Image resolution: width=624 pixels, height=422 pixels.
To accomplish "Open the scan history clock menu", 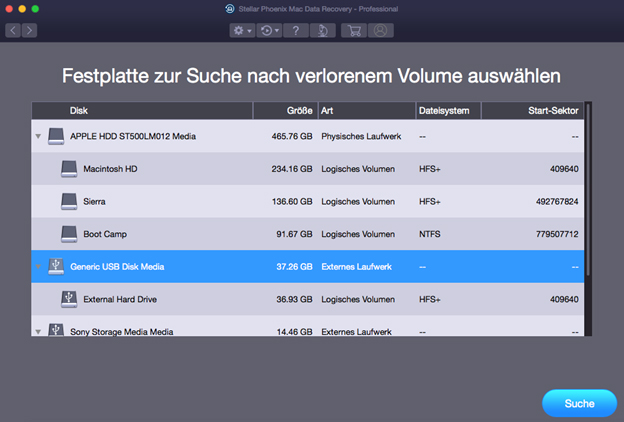I will pyautogui.click(x=269, y=30).
